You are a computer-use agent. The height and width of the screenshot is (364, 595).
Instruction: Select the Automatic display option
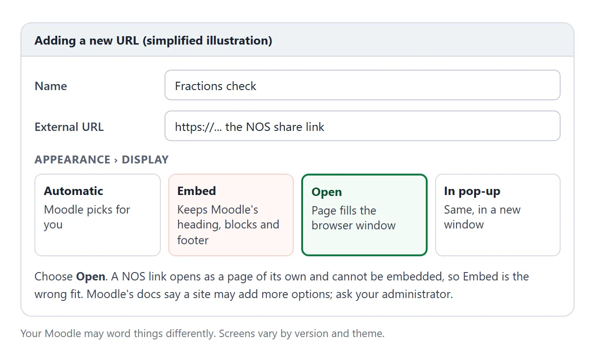[x=98, y=215]
